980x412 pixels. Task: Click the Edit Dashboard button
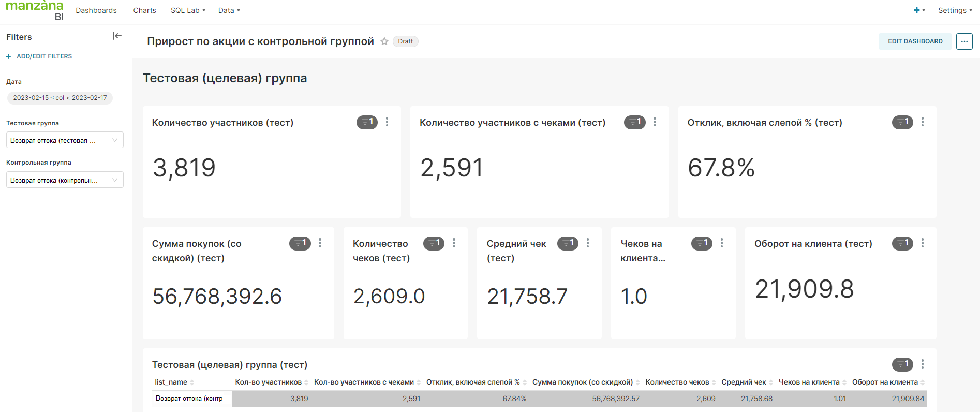click(915, 41)
